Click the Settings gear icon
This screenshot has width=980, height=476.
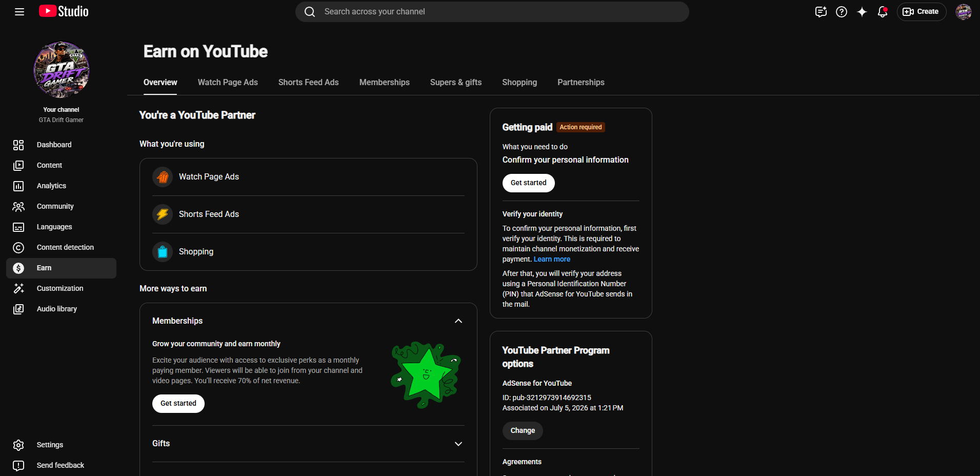pyautogui.click(x=18, y=445)
